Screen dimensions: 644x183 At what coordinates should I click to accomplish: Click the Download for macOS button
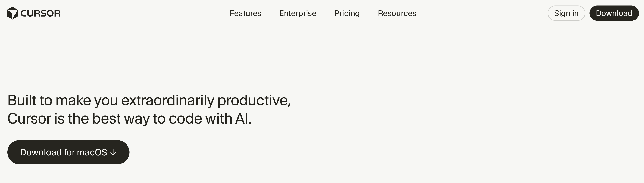[68, 152]
